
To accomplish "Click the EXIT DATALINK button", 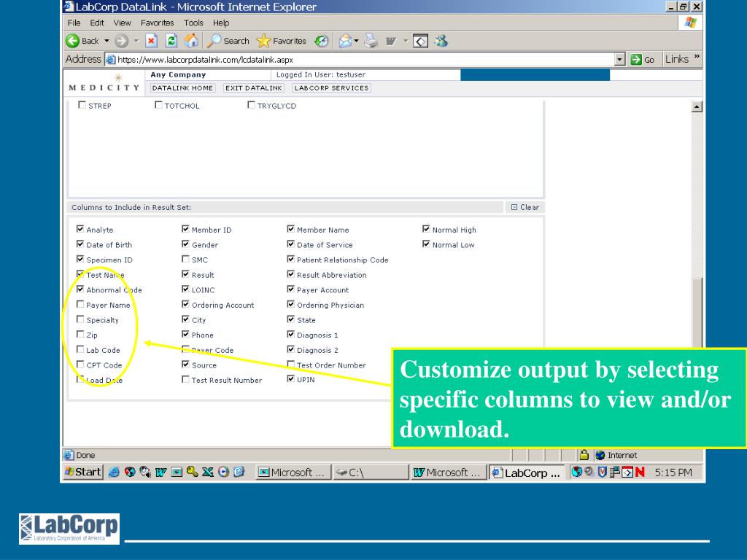I will tap(253, 88).
